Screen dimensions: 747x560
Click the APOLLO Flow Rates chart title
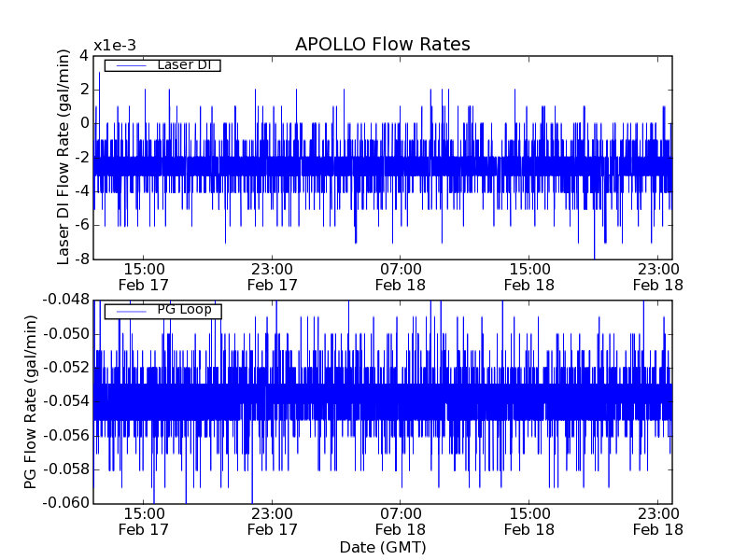(x=382, y=45)
